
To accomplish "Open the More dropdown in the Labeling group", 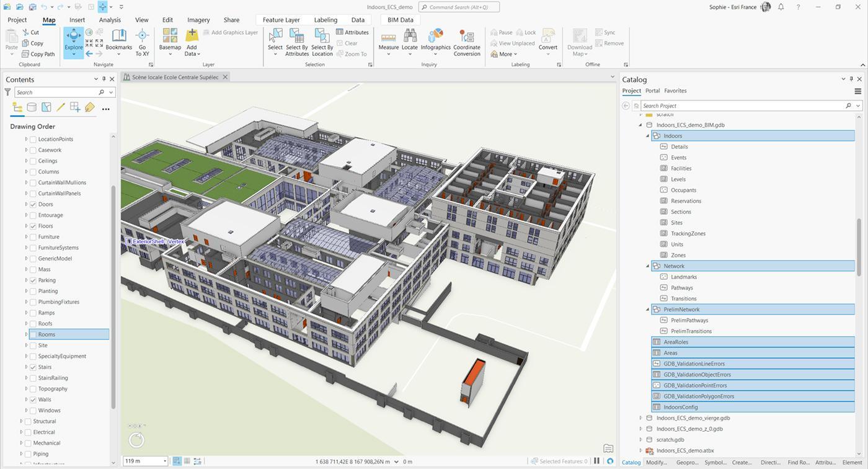I will click(504, 54).
